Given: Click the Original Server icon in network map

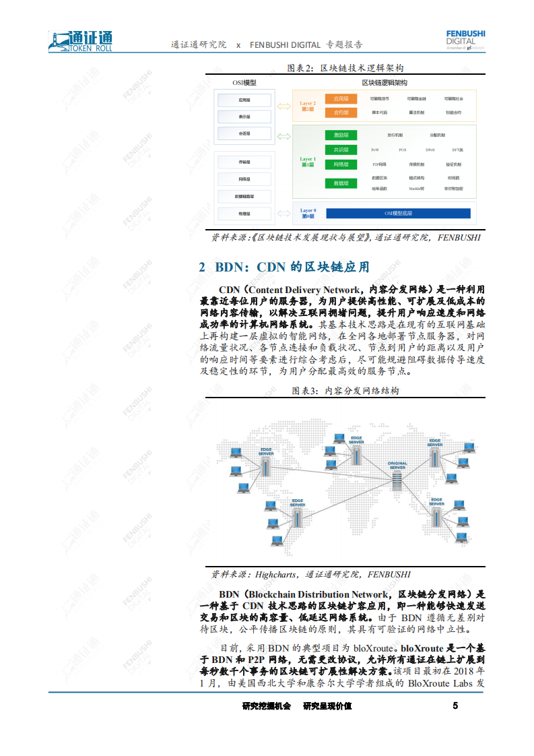Looking at the screenshot, I should pyautogui.click(x=397, y=480).
